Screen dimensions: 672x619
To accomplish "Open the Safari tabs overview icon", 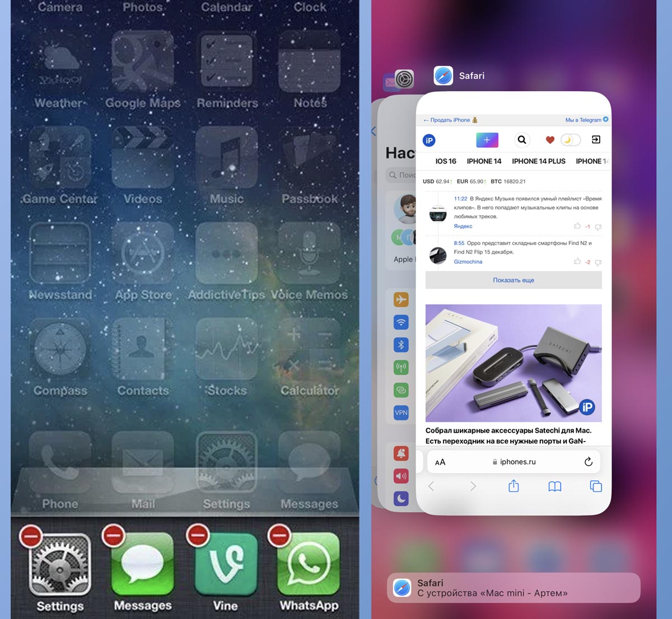I will [x=596, y=486].
